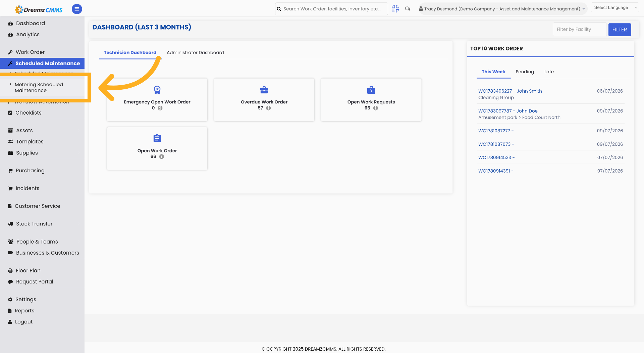The image size is (644, 353).
Task: Open the QR scan icon in header
Action: coord(395,9)
